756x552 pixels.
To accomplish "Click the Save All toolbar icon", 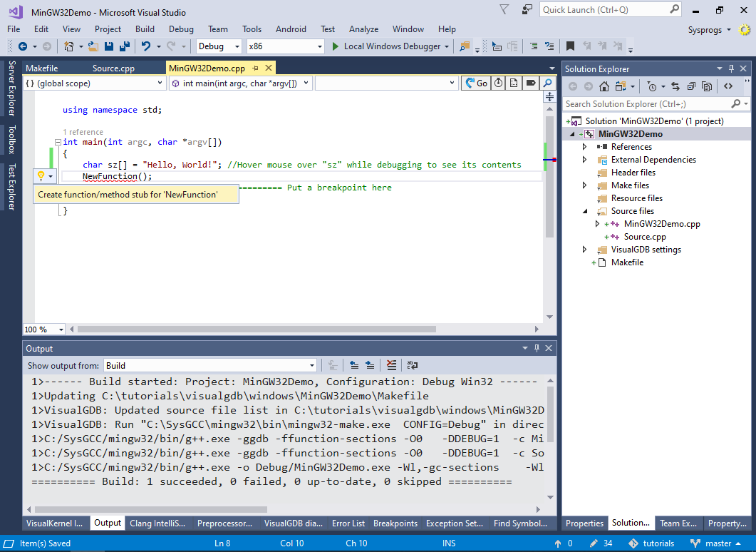I will 124,46.
